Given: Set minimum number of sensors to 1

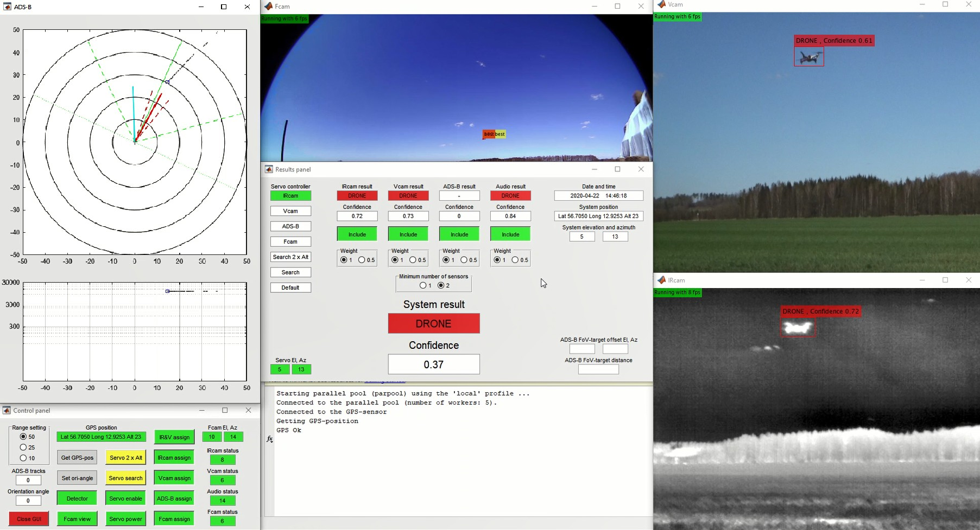Looking at the screenshot, I should [x=422, y=286].
